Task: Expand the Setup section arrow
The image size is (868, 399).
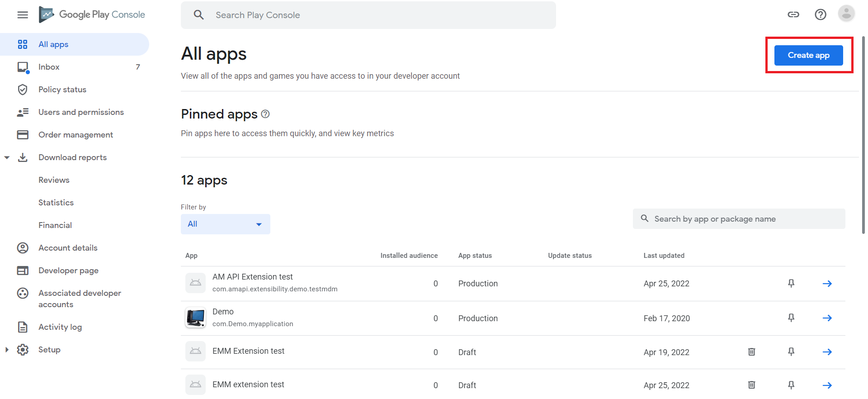Action: click(7, 350)
